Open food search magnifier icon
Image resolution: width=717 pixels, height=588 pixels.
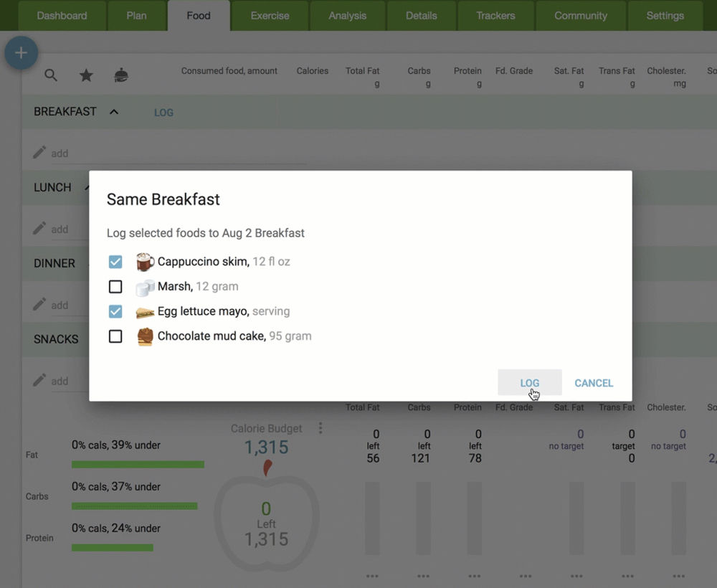click(51, 75)
